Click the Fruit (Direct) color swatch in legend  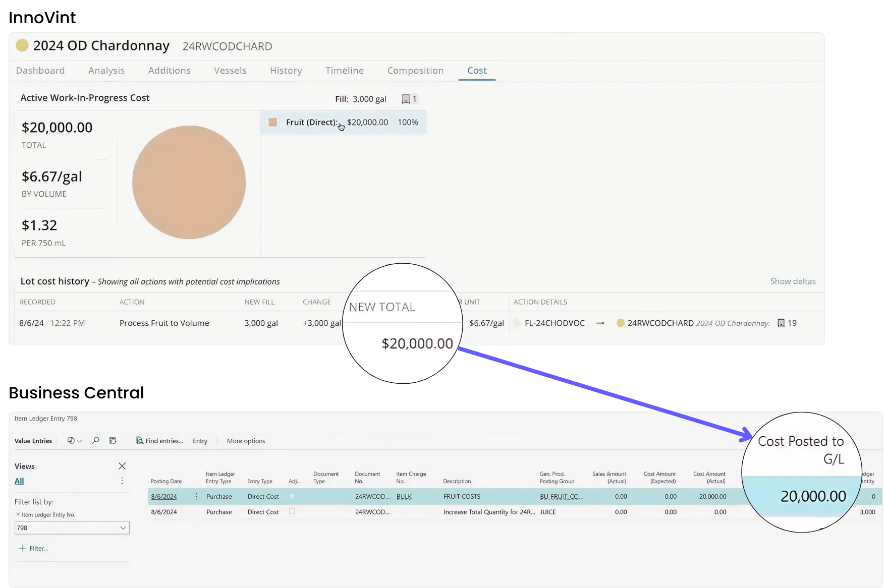(273, 123)
